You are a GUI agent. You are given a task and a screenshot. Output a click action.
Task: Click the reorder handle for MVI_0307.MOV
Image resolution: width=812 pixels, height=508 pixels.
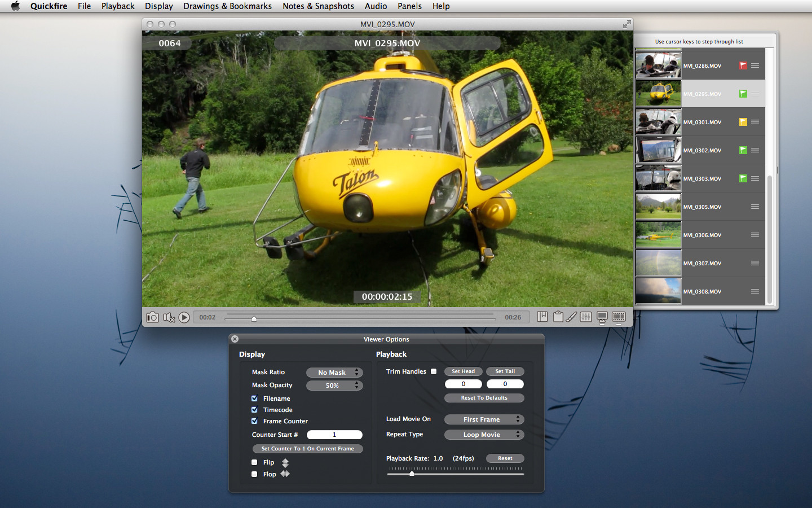click(755, 263)
